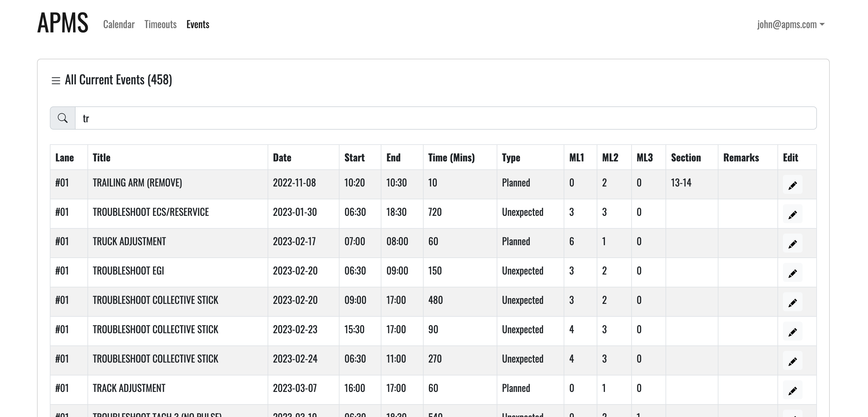Go to the Calendar page
The width and height of the screenshot is (868, 417).
click(119, 24)
